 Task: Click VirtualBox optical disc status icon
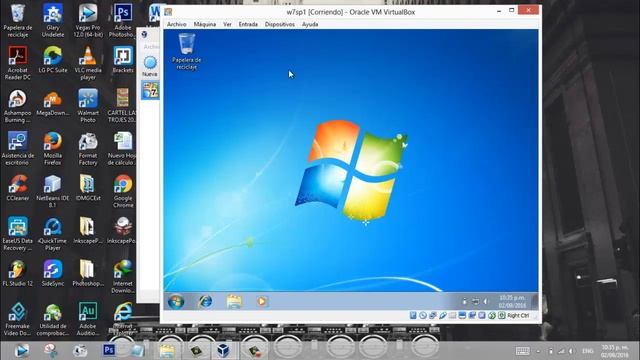423,316
